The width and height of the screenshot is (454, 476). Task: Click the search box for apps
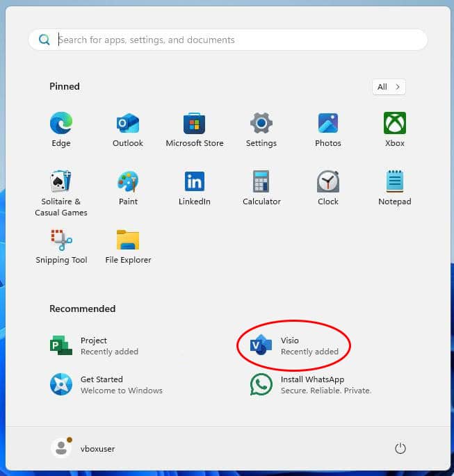click(228, 40)
